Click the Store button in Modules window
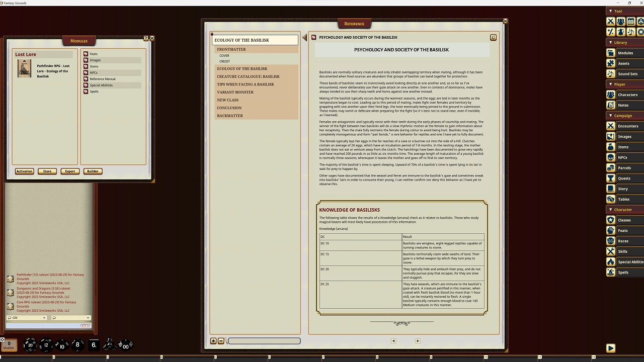 [47, 171]
